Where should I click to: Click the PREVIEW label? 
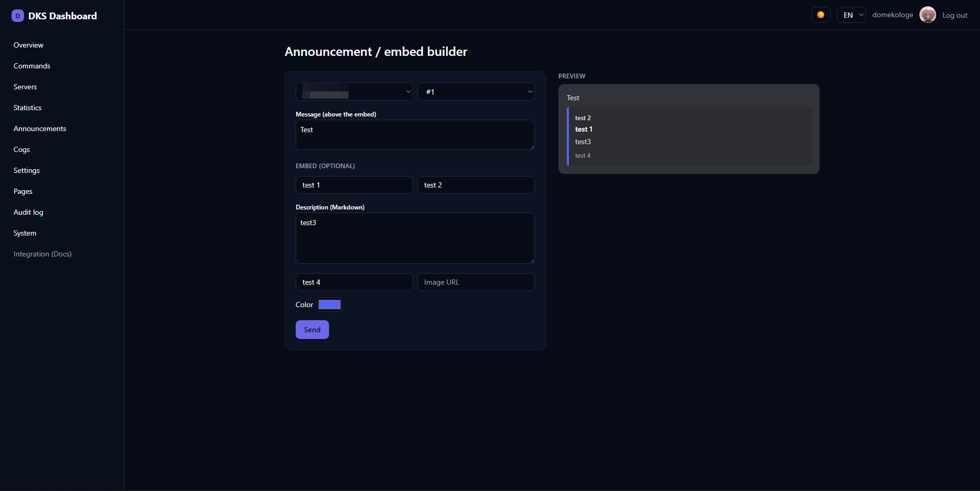coord(572,76)
